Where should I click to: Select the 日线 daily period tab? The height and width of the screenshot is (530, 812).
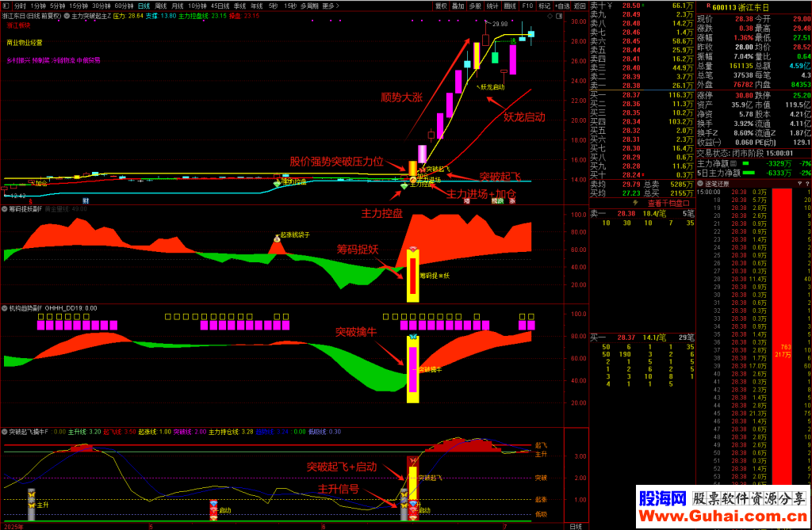coord(144,6)
